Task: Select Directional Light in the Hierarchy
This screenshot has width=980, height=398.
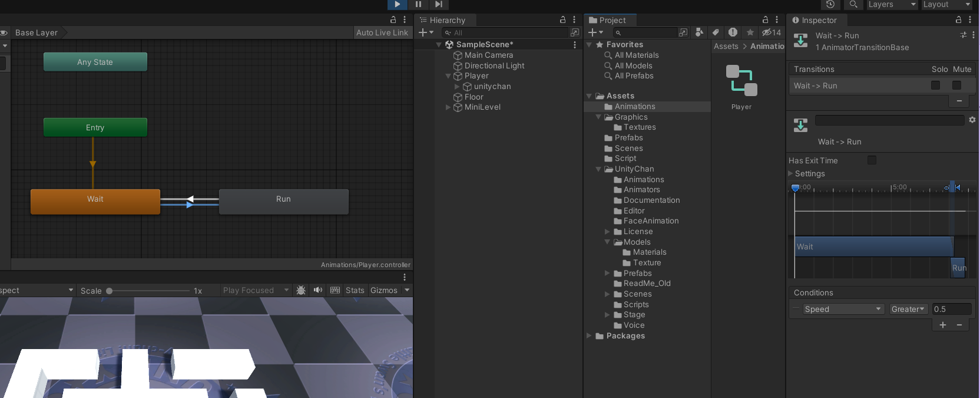Action: click(x=494, y=65)
